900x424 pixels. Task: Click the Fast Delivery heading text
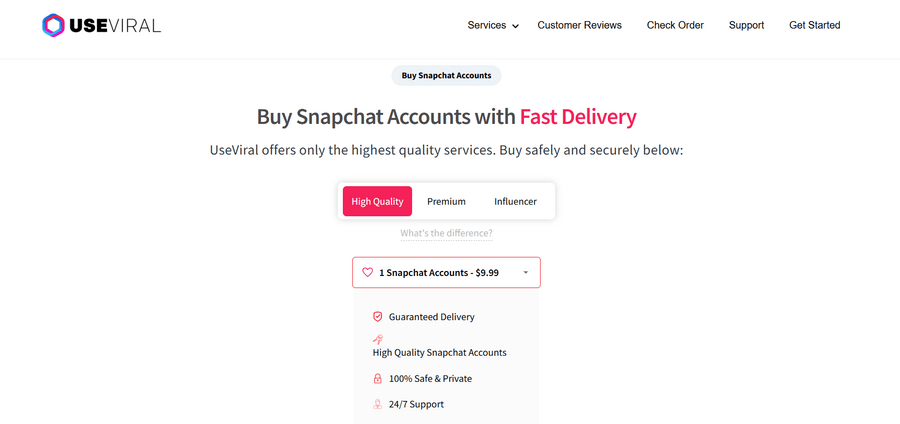pos(578,117)
